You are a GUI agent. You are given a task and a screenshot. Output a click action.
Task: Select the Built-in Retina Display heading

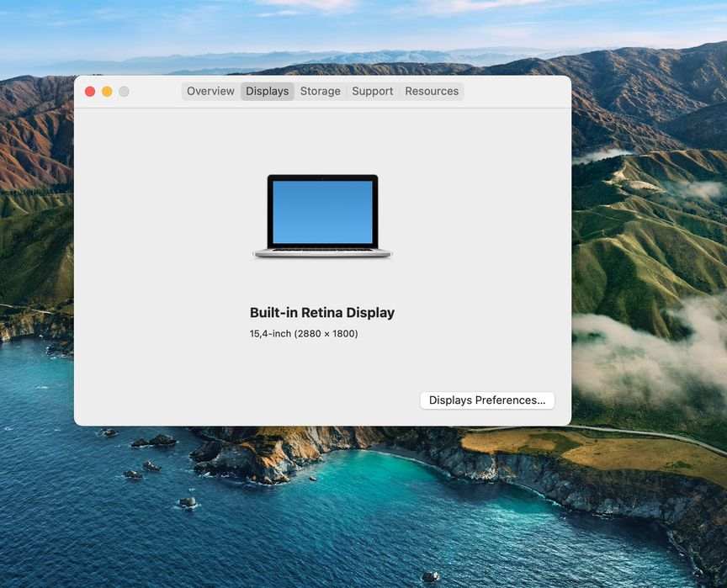tap(322, 313)
